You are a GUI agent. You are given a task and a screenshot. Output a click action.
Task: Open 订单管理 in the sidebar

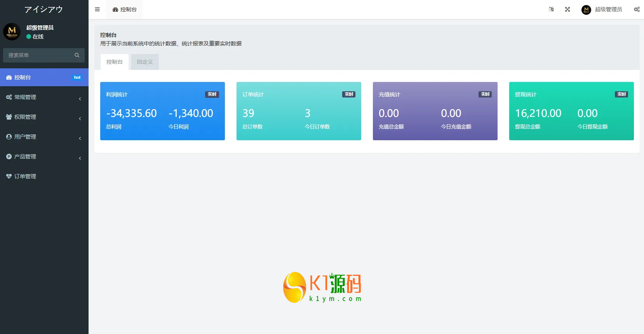pyautogui.click(x=44, y=176)
